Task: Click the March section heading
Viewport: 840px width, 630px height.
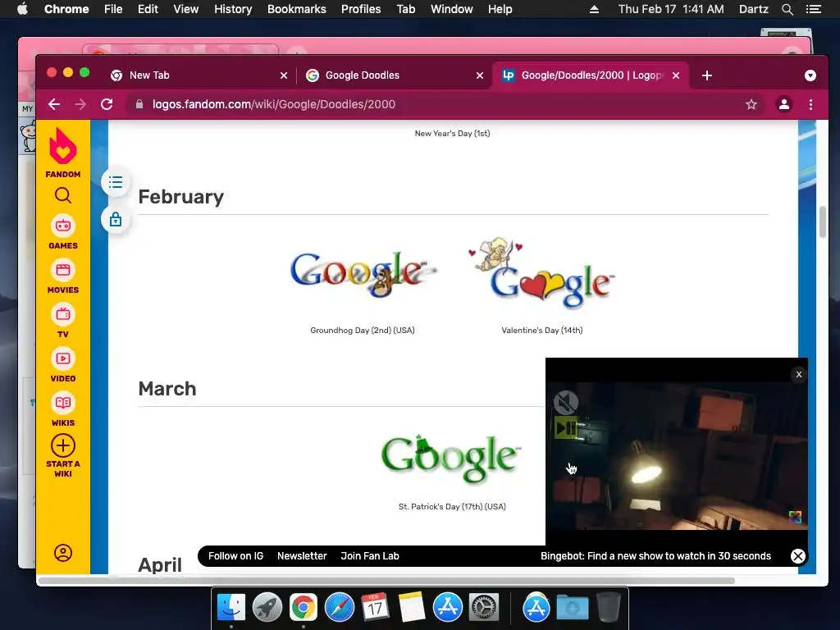Action: coord(167,388)
